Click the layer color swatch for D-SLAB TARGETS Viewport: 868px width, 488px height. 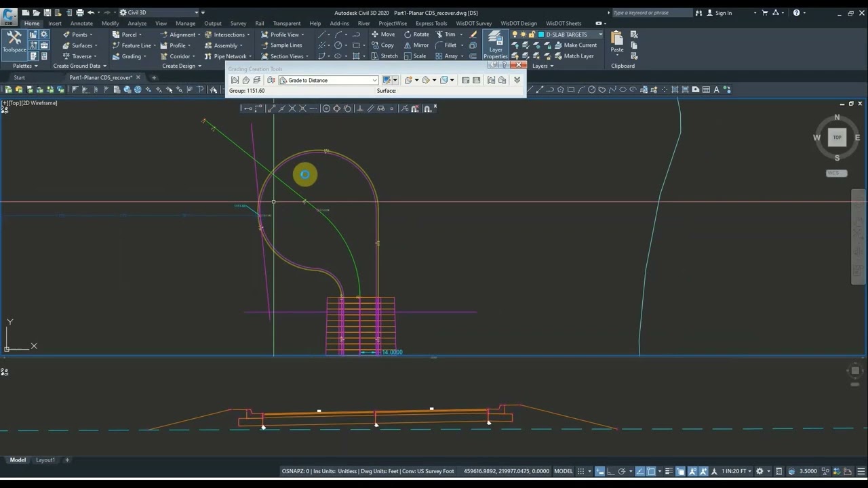[x=541, y=35]
